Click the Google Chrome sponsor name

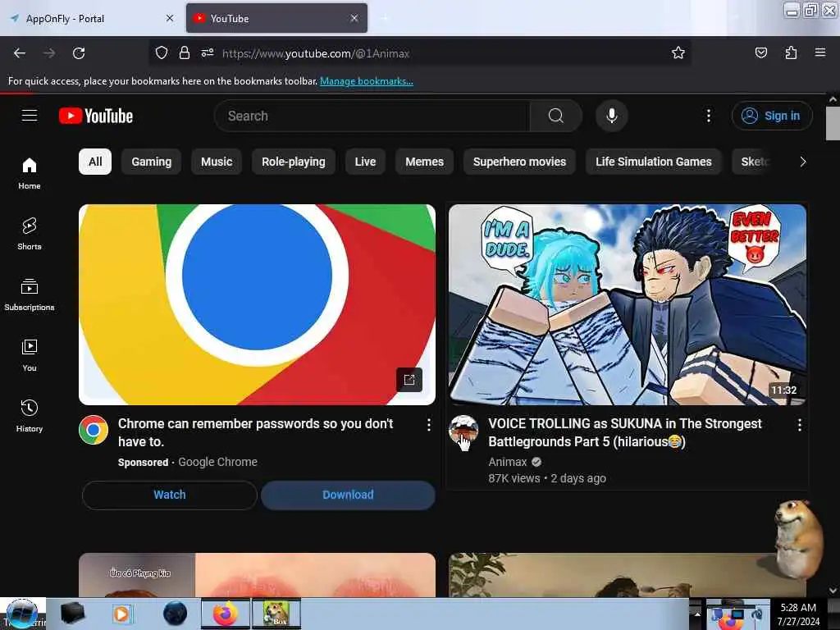[x=217, y=462]
